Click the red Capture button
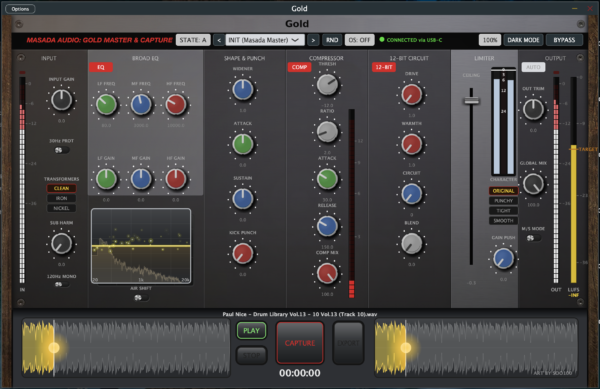This screenshot has width=600, height=389. (300, 343)
